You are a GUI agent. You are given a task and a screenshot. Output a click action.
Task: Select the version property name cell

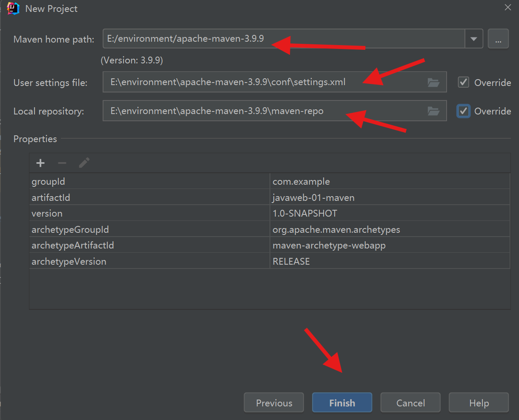click(149, 213)
